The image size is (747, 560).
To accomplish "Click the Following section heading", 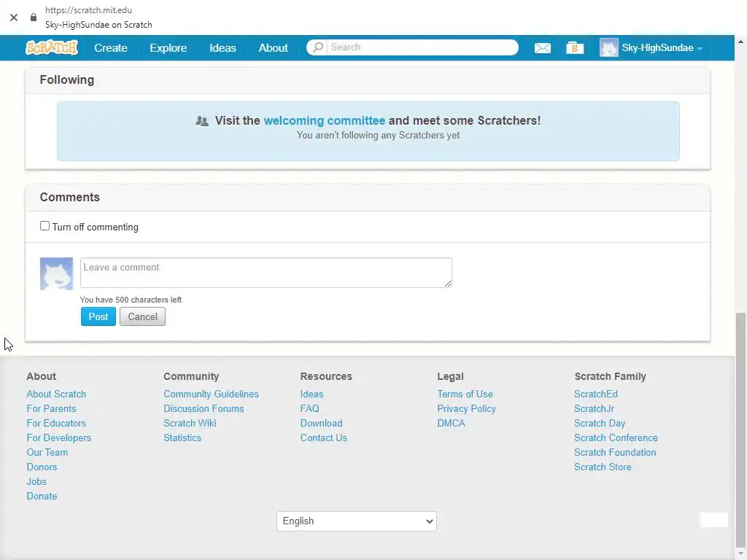I will pyautogui.click(x=66, y=79).
